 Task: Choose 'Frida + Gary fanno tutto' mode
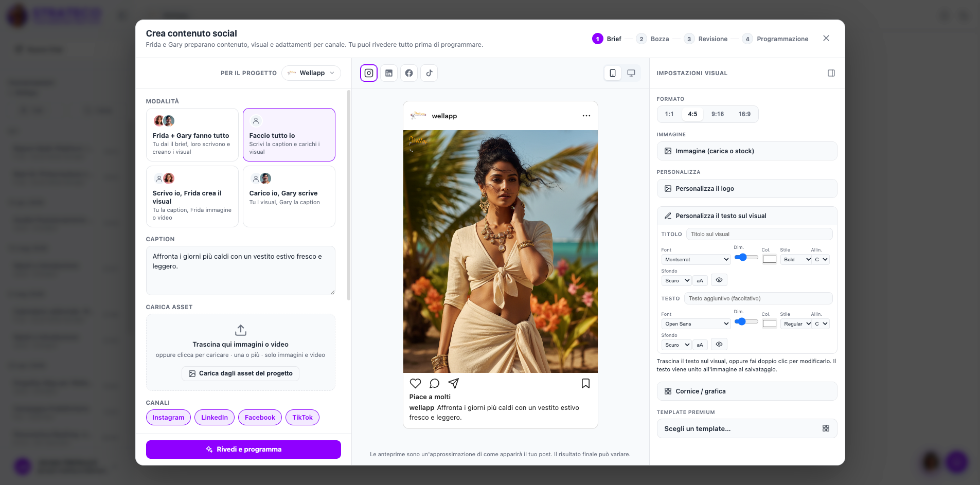click(192, 135)
